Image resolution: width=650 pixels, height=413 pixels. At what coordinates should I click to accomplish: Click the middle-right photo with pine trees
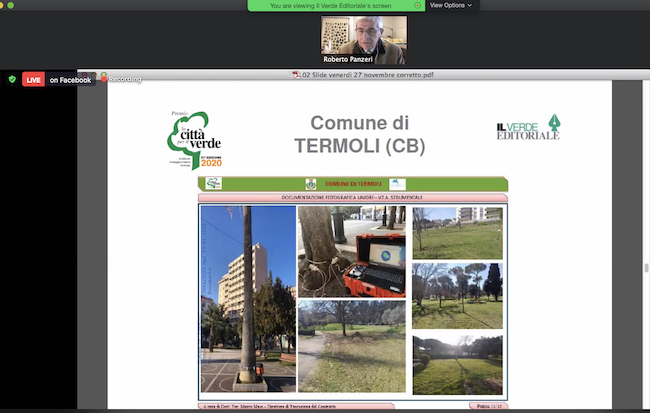tap(457, 296)
